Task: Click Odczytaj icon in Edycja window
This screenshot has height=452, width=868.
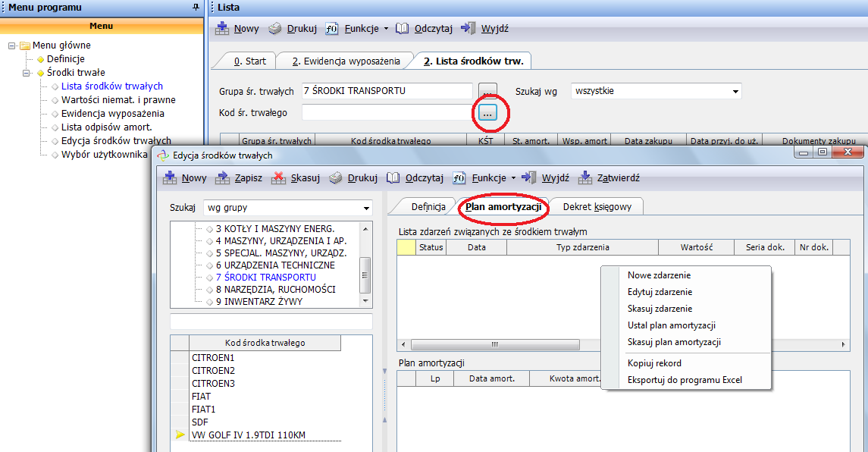Action: [393, 177]
